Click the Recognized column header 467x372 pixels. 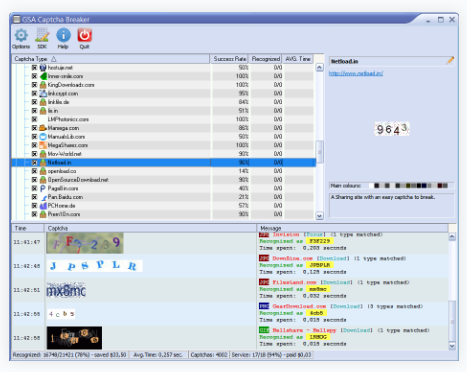tap(266, 59)
